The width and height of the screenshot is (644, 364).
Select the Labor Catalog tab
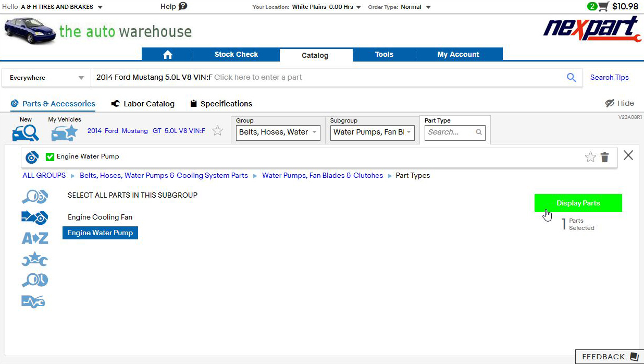point(143,104)
